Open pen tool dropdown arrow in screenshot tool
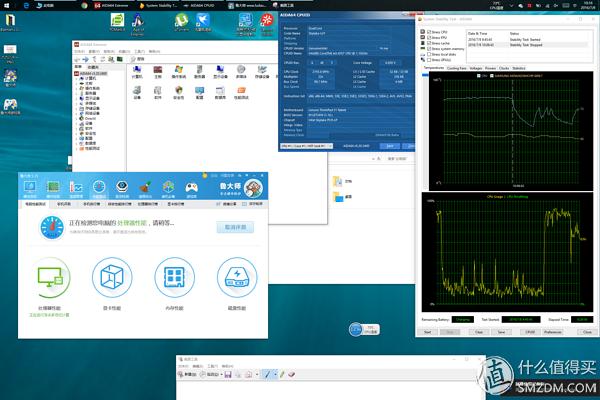Screen dimensions: 600x400 pos(275,374)
